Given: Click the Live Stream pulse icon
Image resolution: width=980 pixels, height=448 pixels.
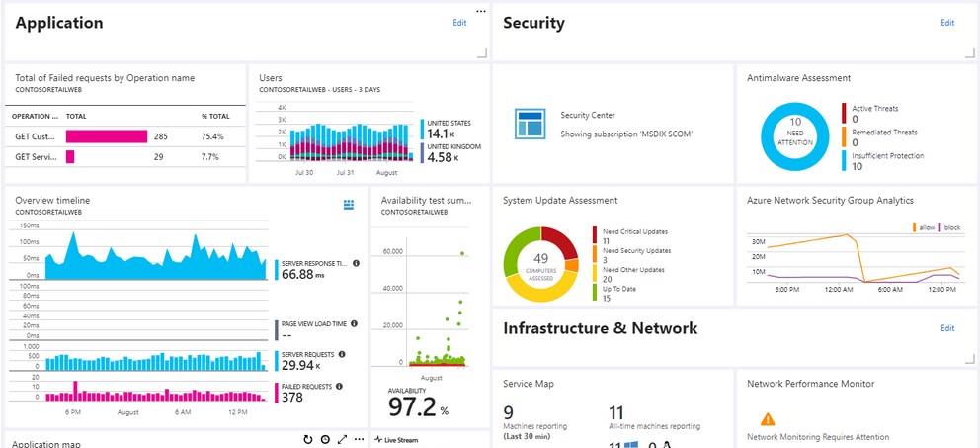Looking at the screenshot, I should pyautogui.click(x=377, y=440).
